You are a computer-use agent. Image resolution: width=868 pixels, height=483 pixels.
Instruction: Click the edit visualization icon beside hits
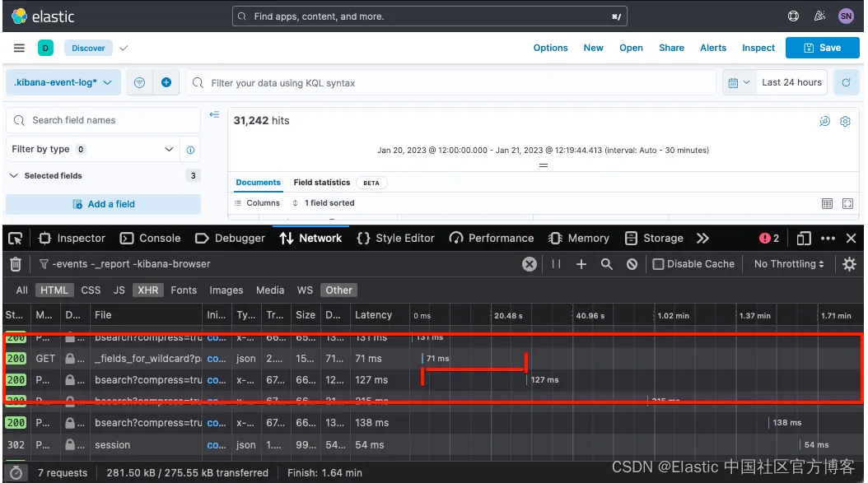(x=825, y=121)
